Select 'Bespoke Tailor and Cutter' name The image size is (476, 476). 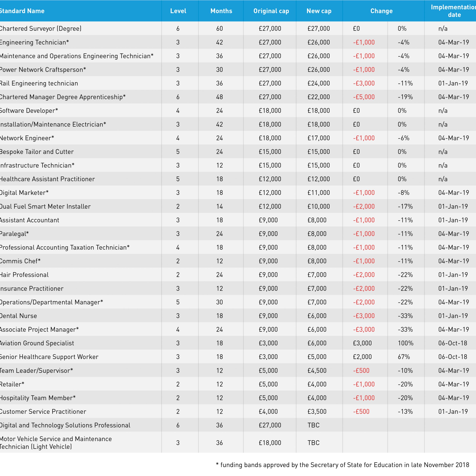[37, 152]
